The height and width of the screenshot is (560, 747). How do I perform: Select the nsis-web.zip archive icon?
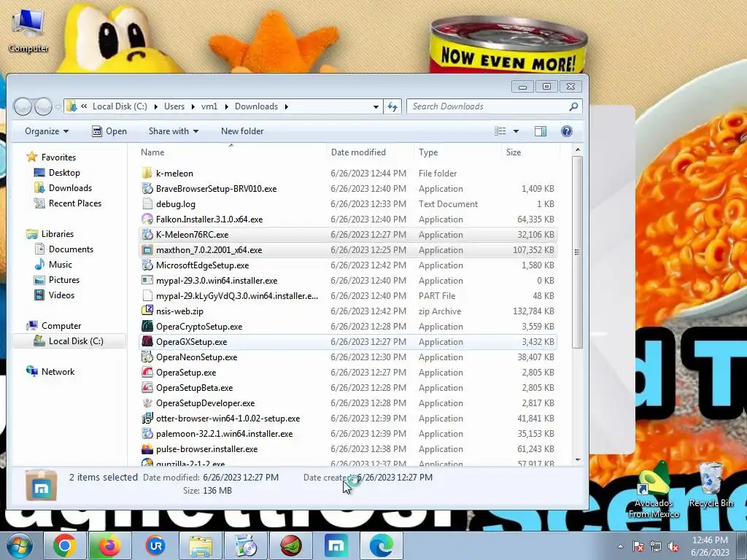click(x=147, y=311)
